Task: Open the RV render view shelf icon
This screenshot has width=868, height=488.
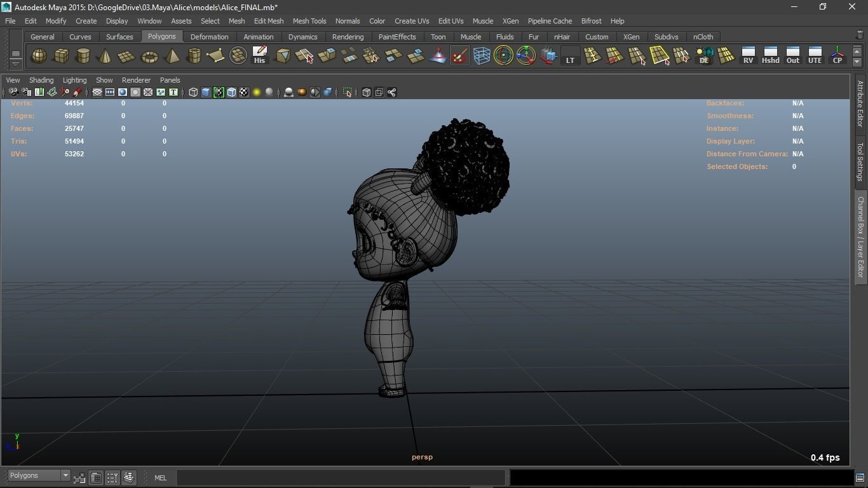Action: pos(748,56)
